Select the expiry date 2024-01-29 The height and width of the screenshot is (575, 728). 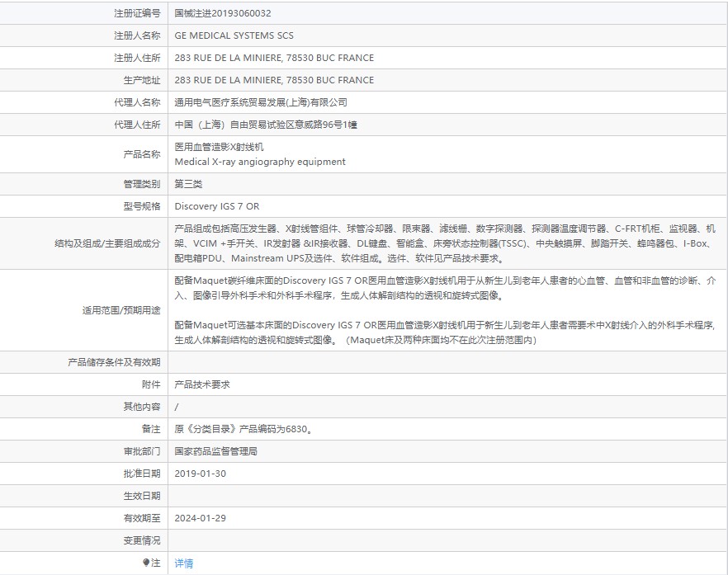(201, 518)
